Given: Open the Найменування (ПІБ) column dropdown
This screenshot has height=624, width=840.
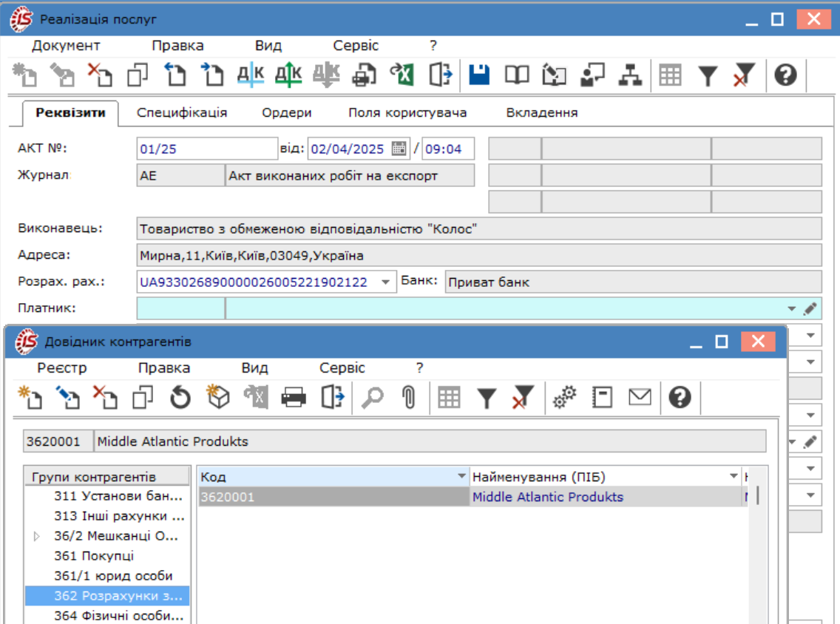Looking at the screenshot, I should (x=734, y=476).
